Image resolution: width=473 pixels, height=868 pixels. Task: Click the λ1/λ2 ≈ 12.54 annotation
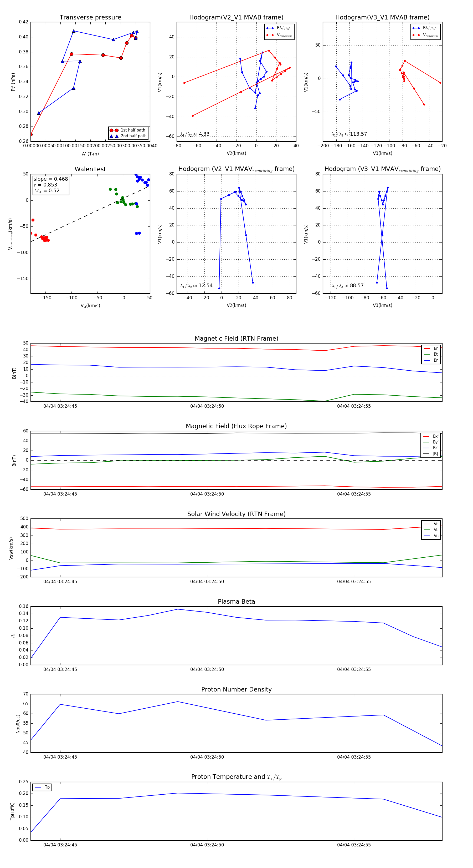pos(196,286)
